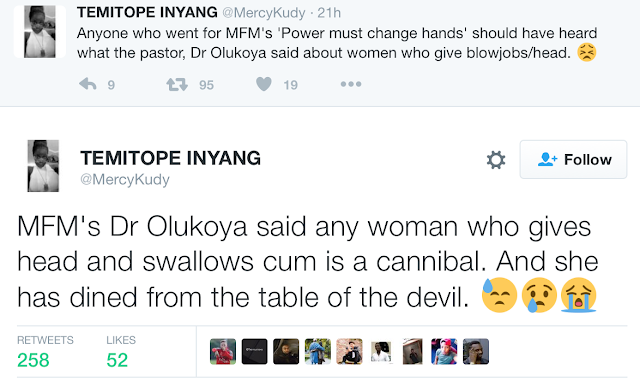Open the black square liker avatar

click(254, 351)
